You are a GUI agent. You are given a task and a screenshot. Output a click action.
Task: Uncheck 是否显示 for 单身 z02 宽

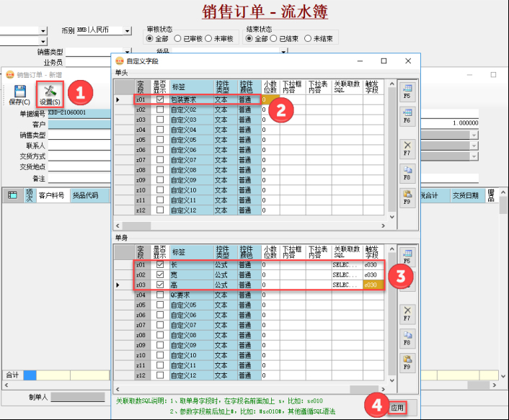point(160,274)
